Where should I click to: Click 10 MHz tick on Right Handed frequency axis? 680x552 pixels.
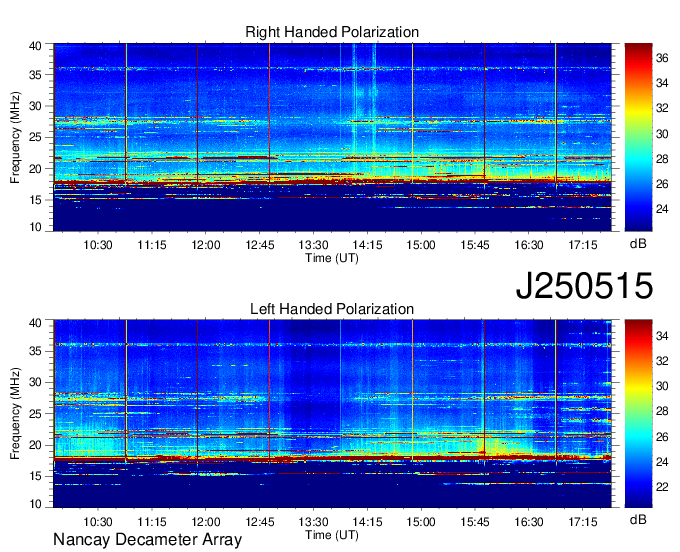[x=35, y=227]
